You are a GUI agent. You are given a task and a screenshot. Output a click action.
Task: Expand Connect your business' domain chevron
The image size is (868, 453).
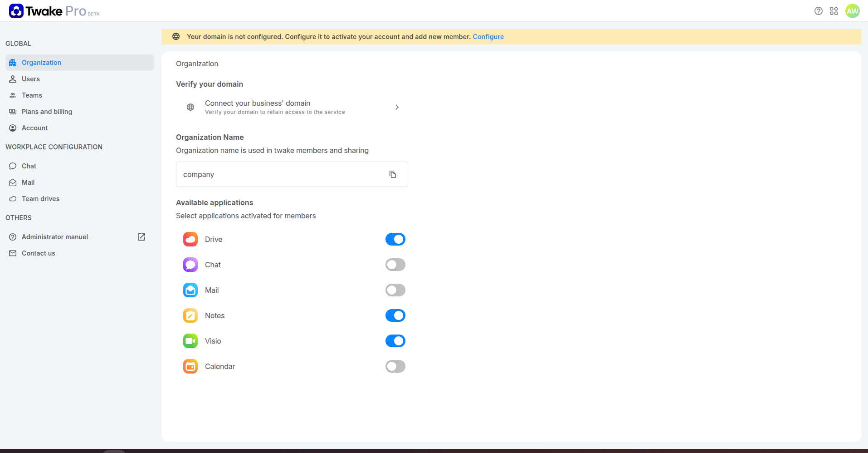[x=397, y=107]
